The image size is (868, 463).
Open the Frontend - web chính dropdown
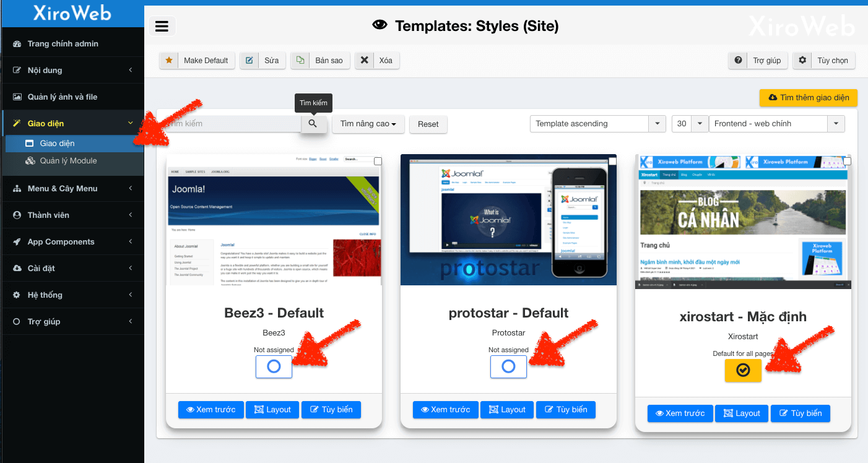point(777,124)
